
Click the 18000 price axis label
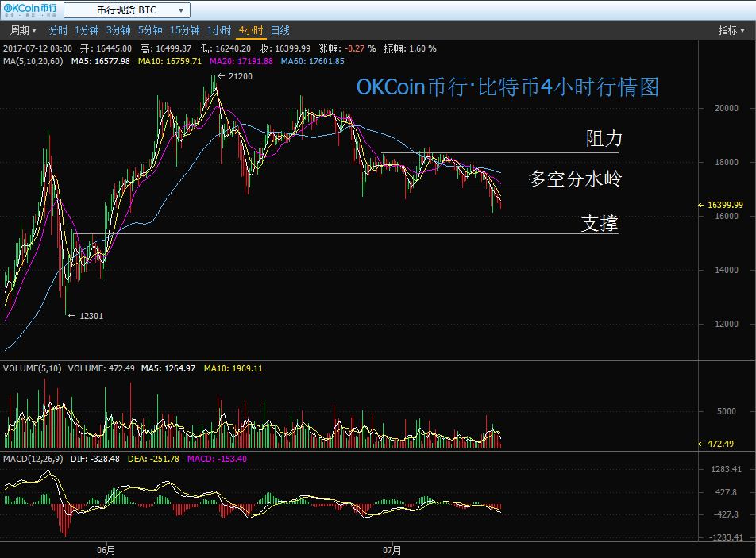[x=726, y=163]
